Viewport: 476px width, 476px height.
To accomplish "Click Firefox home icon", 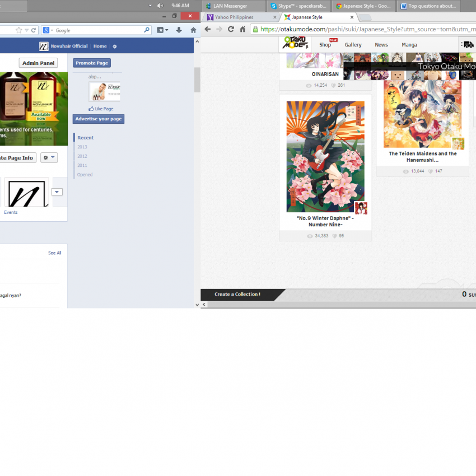I will [193, 30].
